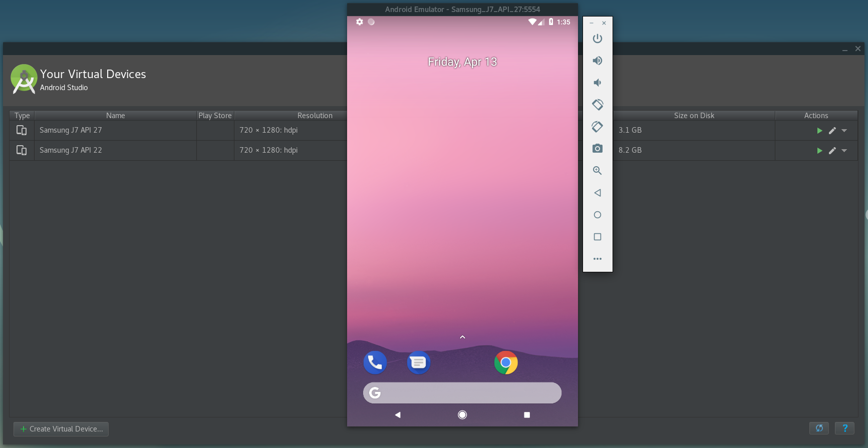Minimize the Virtual Devices window
This screenshot has width=868, height=448.
[845, 49]
